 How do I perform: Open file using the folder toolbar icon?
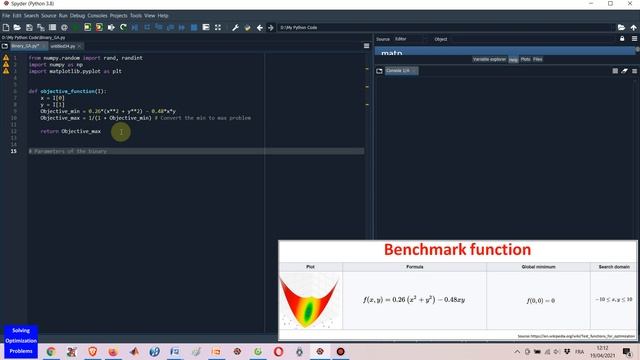point(17,27)
